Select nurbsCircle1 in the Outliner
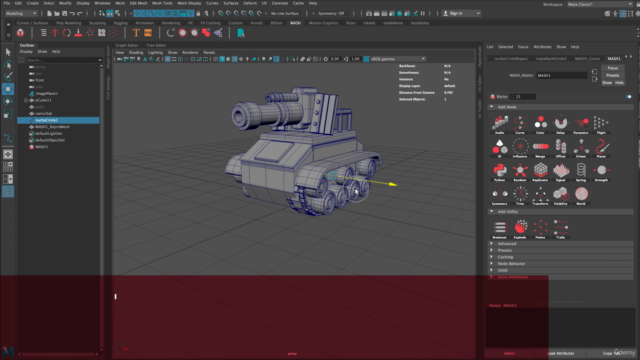640x360 pixels. 58,120
